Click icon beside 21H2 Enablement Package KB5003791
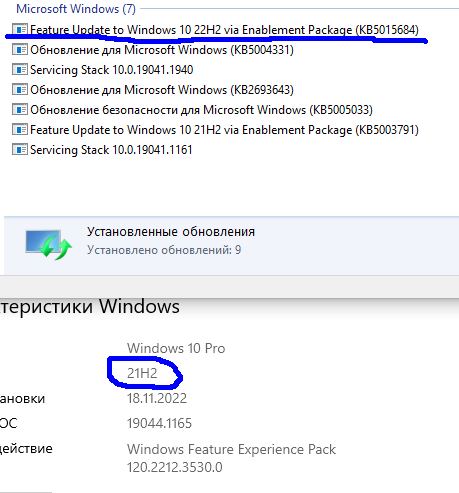The image size is (459, 493). coord(20,130)
